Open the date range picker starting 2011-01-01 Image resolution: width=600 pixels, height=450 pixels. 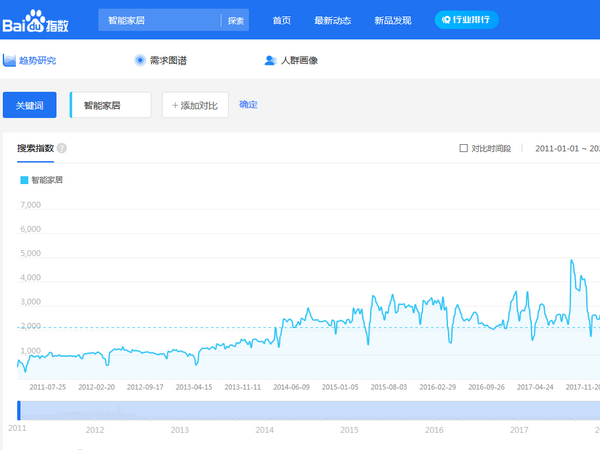566,149
